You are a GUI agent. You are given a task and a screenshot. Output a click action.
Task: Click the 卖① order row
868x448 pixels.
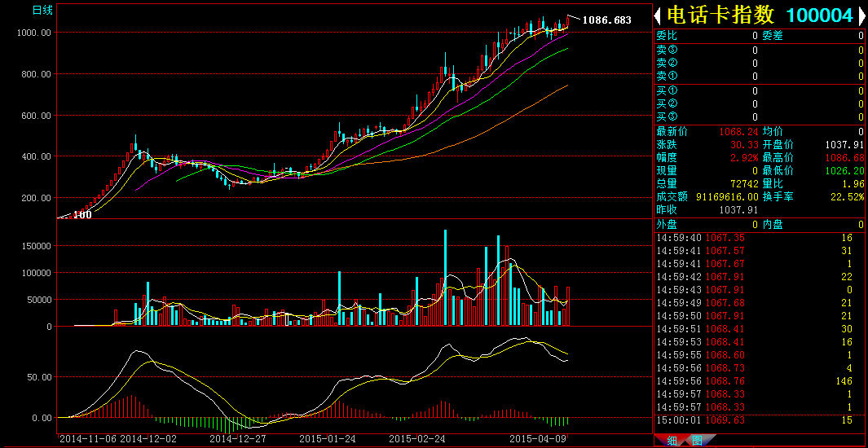click(759, 77)
